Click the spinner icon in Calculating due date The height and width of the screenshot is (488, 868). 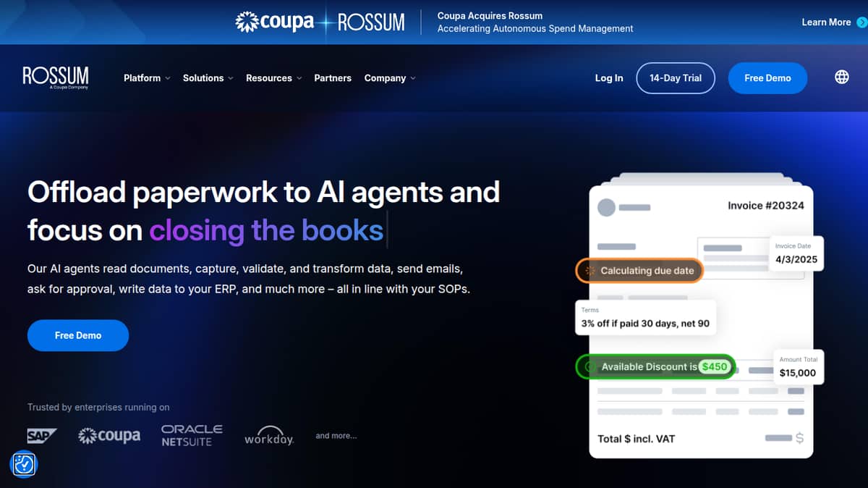(590, 271)
